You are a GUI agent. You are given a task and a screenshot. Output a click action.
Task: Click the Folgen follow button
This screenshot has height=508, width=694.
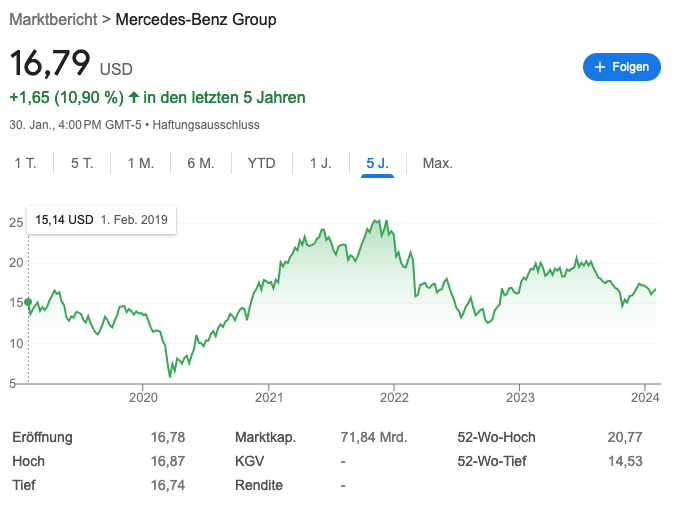[621, 67]
